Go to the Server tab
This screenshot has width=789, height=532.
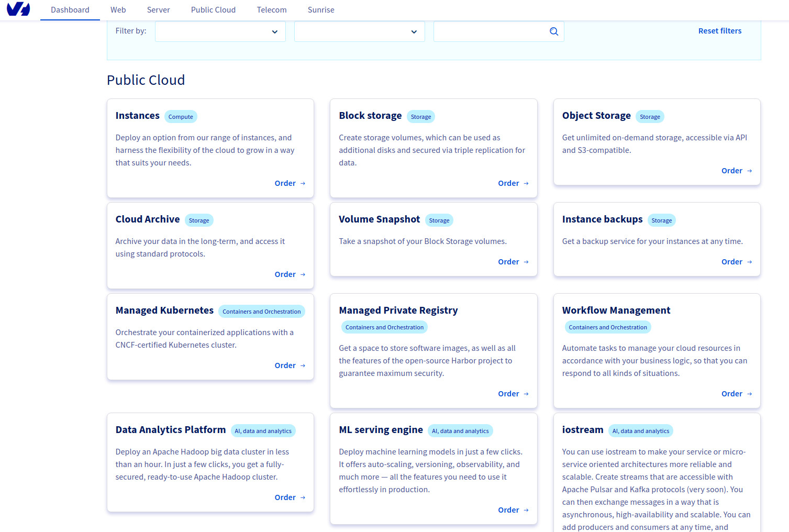tap(159, 10)
